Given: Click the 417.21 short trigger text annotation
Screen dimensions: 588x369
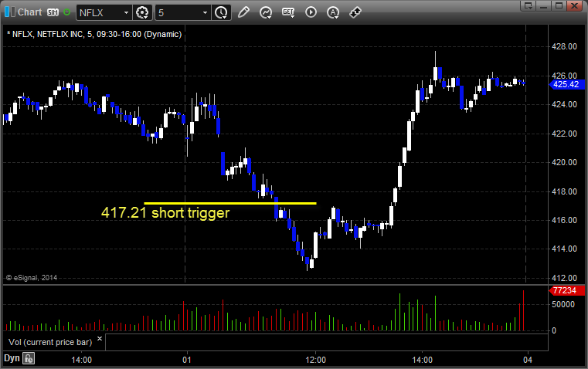Looking at the screenshot, I should point(165,213).
